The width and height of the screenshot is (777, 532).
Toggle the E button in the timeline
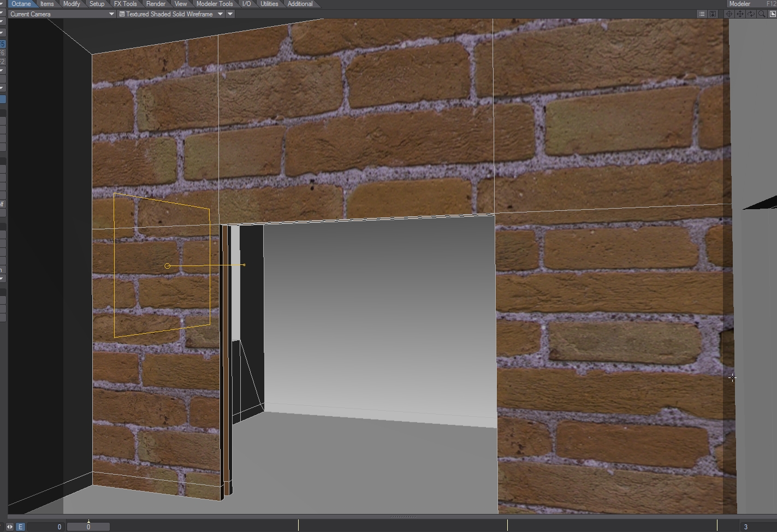[x=20, y=527]
